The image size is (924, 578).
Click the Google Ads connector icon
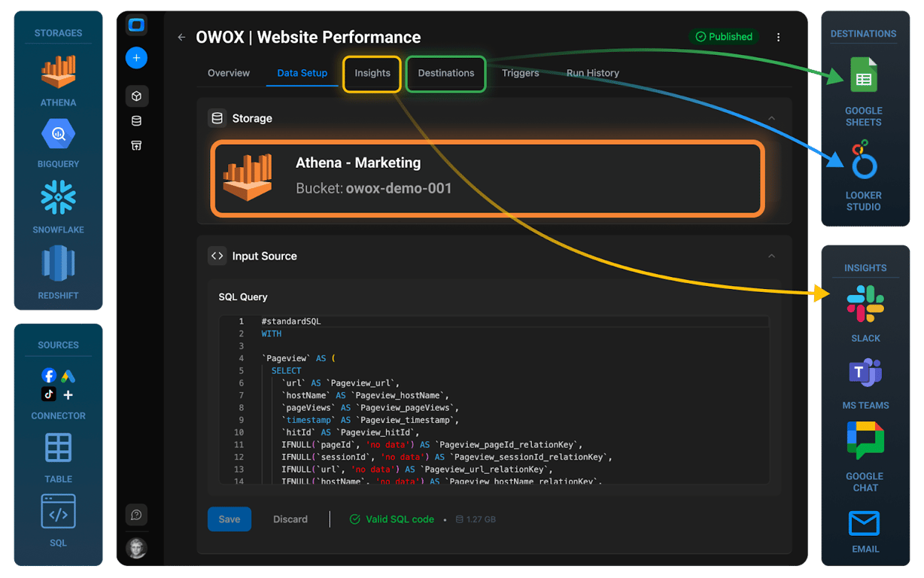[x=68, y=376]
